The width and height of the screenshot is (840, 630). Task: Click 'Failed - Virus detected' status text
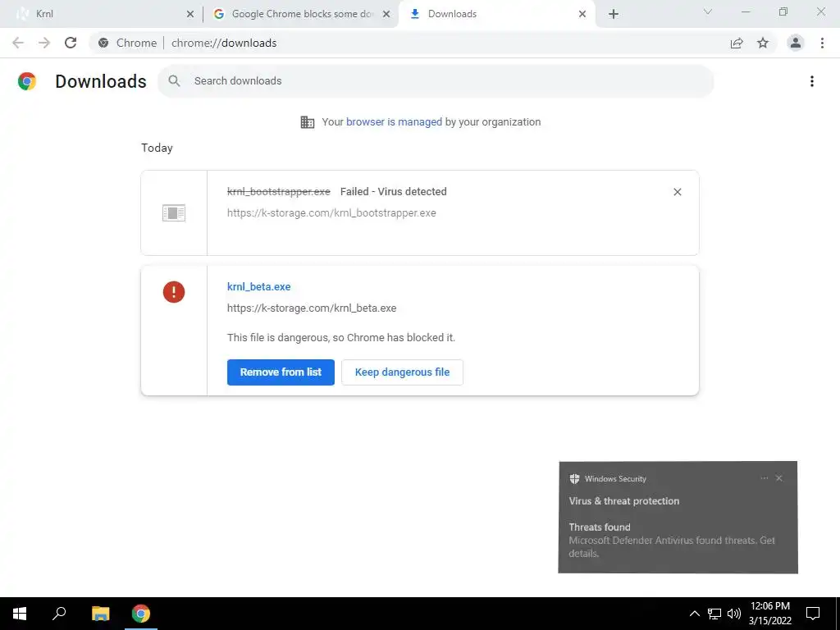click(x=393, y=192)
